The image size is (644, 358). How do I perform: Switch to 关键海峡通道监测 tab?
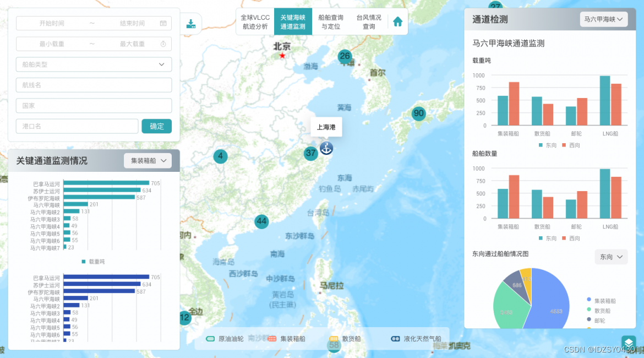[293, 22]
